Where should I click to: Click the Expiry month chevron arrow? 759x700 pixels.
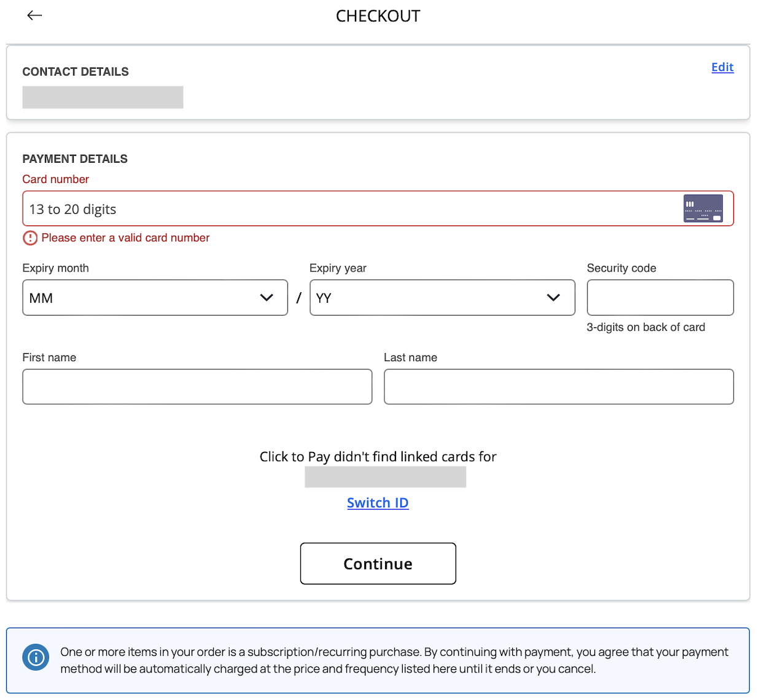click(x=267, y=298)
